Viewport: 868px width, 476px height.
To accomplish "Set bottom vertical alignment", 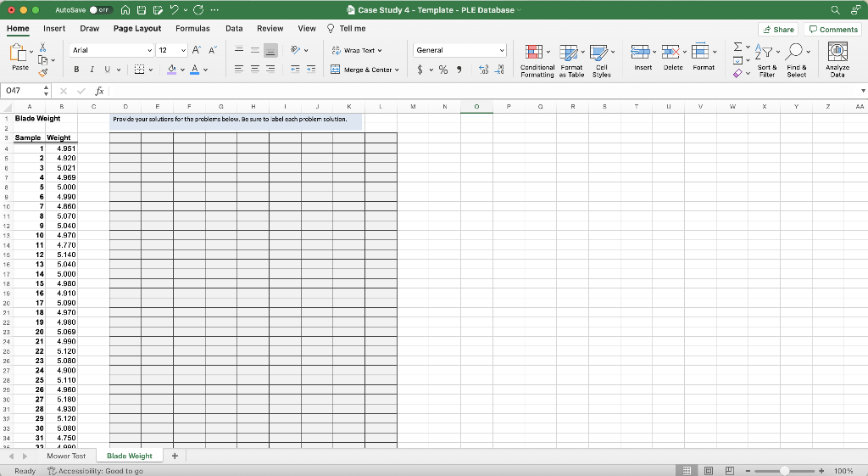I will click(x=270, y=50).
